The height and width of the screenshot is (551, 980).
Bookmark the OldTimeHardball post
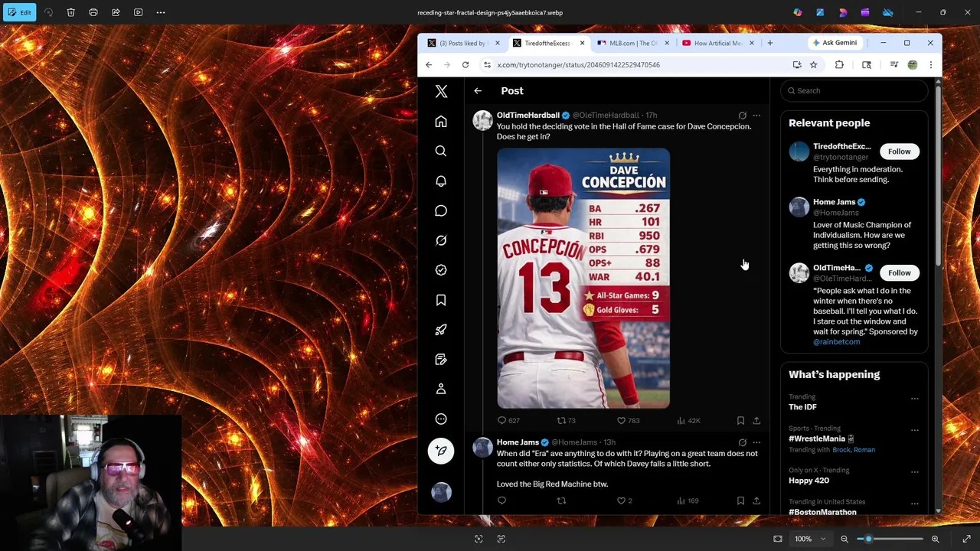[x=740, y=420]
